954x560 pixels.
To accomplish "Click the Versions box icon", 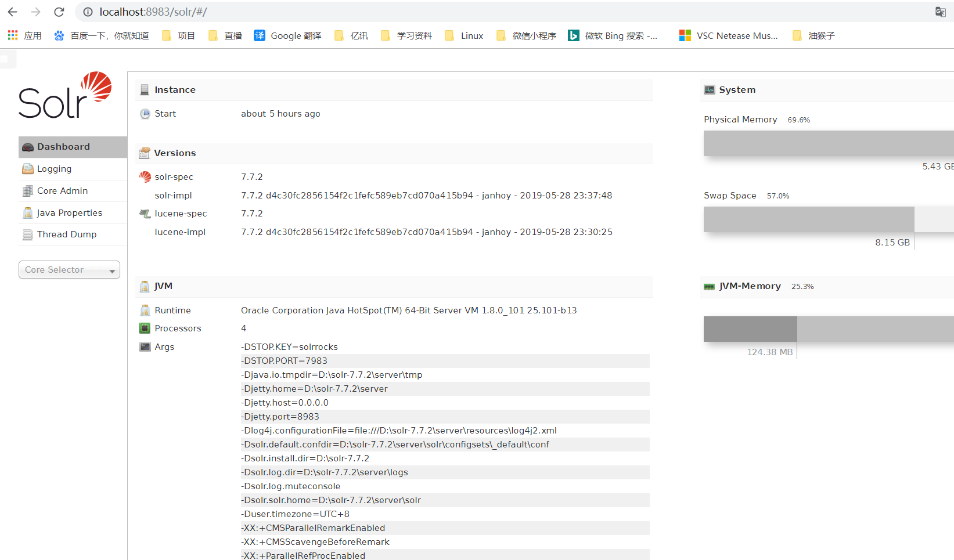I will 145,153.
